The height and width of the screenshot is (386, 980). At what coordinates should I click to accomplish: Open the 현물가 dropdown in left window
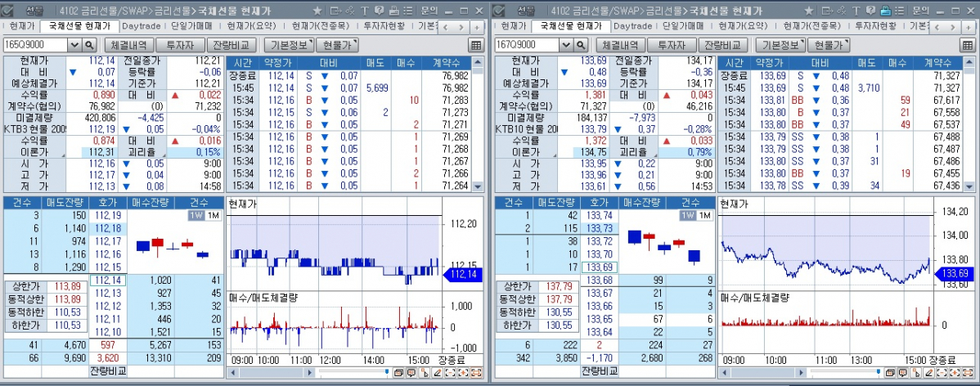point(338,45)
